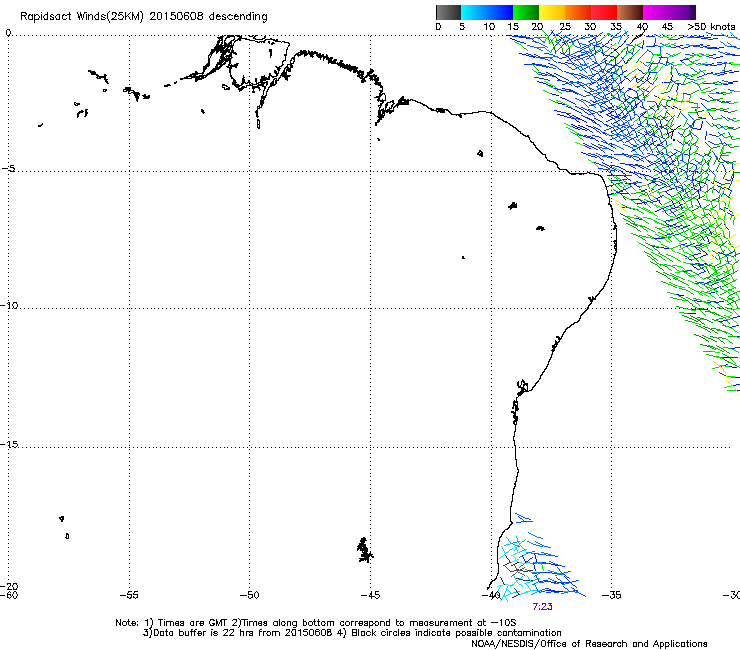Click the -35 longitude axis label
The height and width of the screenshot is (650, 740).
point(612,595)
